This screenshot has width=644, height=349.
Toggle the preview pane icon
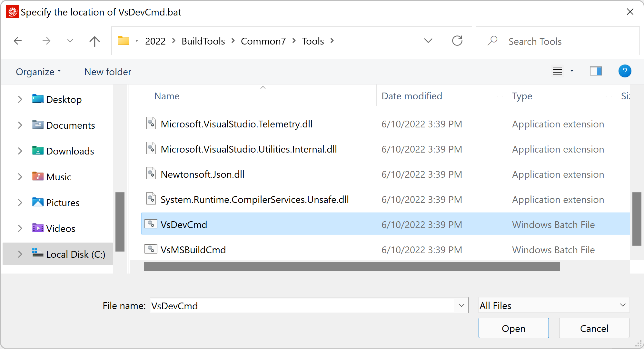(x=596, y=71)
